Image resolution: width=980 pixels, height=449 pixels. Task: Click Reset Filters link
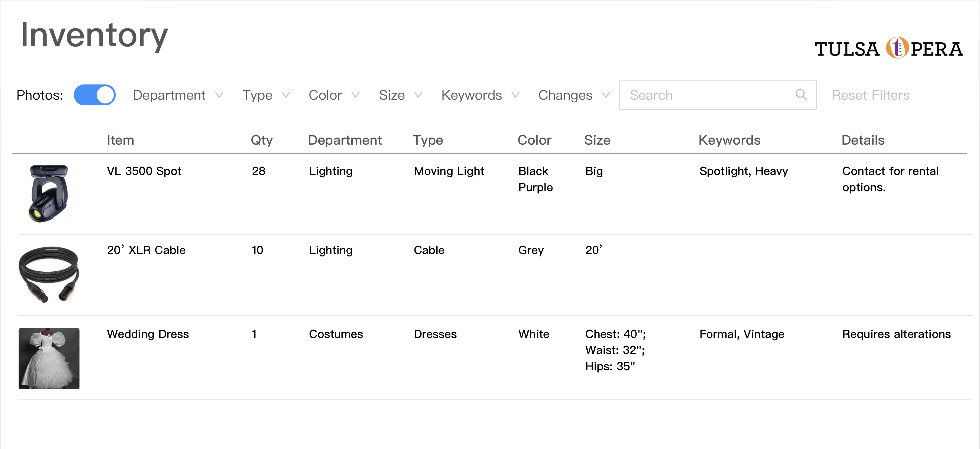pos(871,95)
